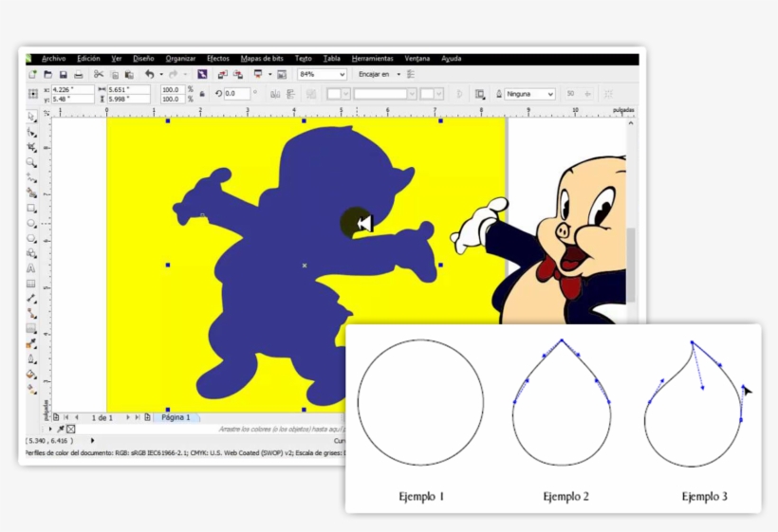Select the Zoom magnifier tool

31,162
